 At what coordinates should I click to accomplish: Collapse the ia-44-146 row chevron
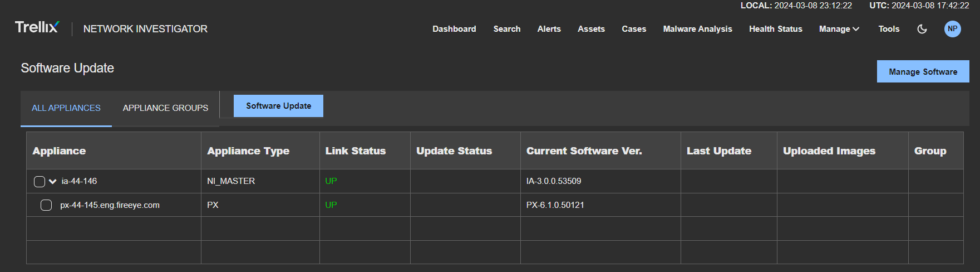click(x=53, y=181)
